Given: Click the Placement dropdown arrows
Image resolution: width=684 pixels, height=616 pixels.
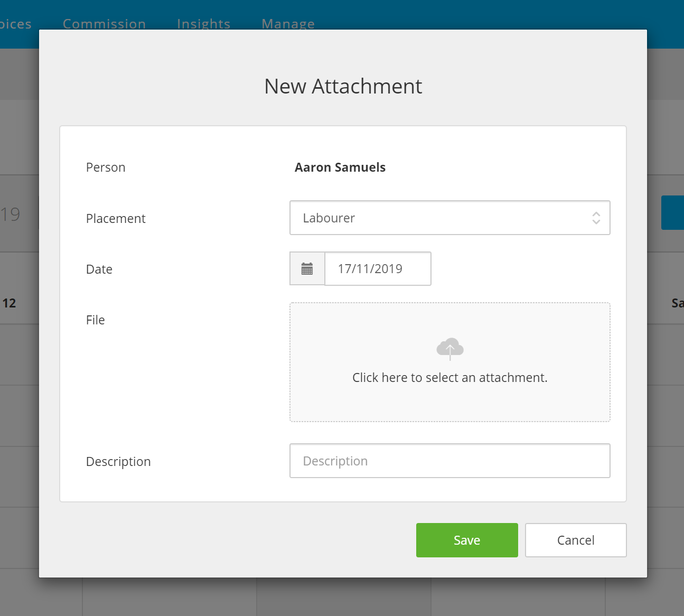Looking at the screenshot, I should pos(596,218).
